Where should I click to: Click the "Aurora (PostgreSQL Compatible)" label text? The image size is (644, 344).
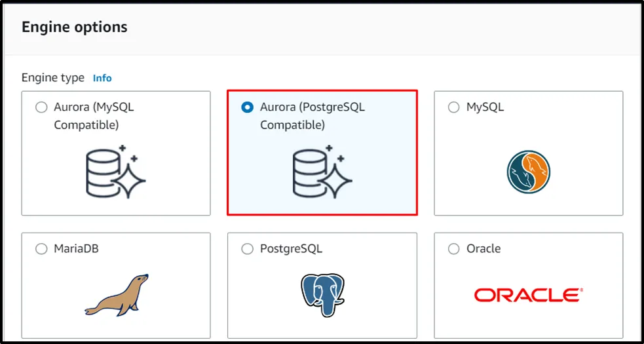pyautogui.click(x=312, y=115)
